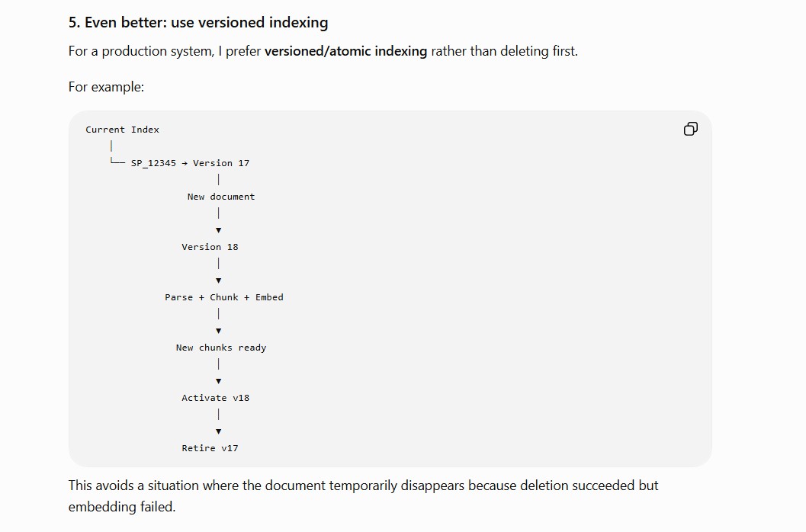Click the 'New document' diagram step

coord(221,197)
